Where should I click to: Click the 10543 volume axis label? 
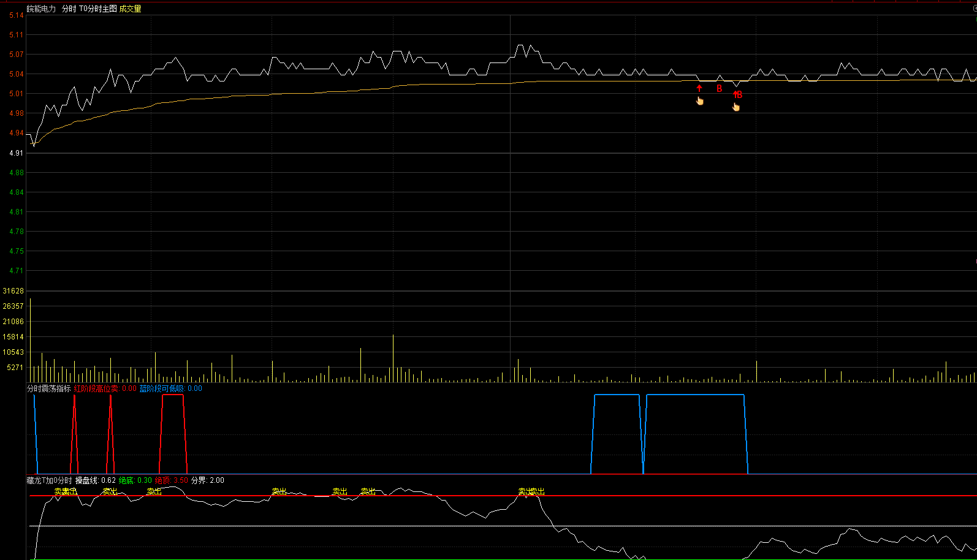pyautogui.click(x=13, y=352)
